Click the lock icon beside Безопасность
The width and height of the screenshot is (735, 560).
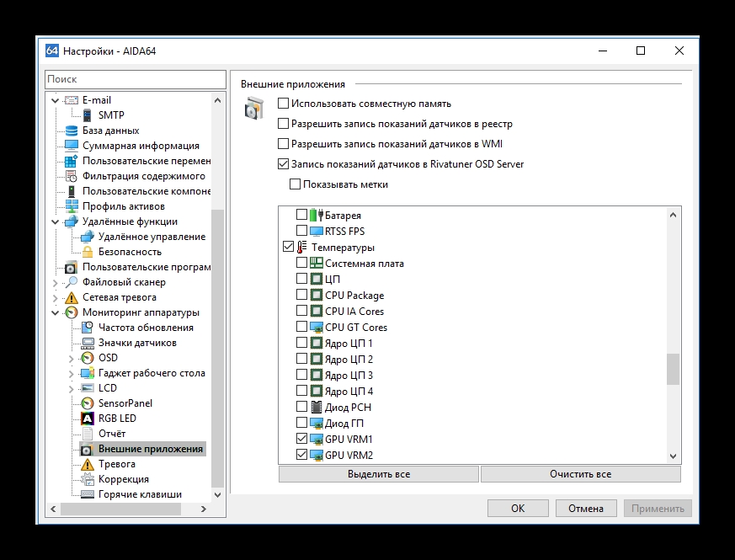[88, 252]
